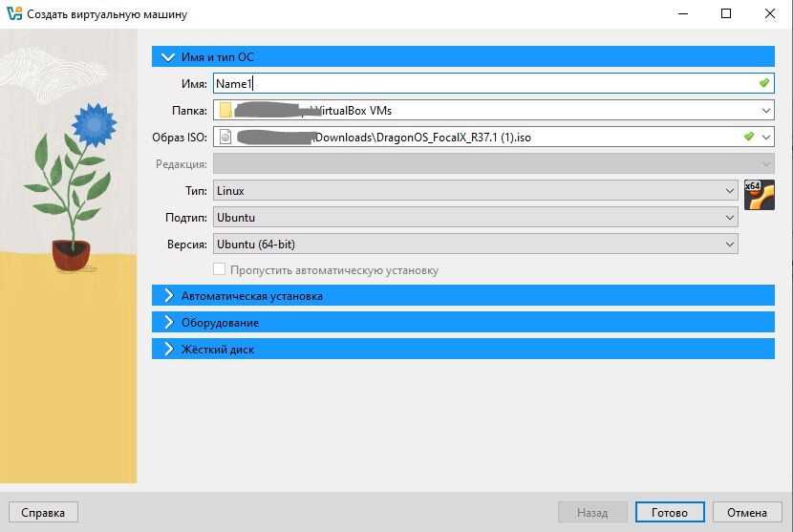This screenshot has height=532, width=793.
Task: Expand the Жёсткий диск section
Action: point(463,350)
